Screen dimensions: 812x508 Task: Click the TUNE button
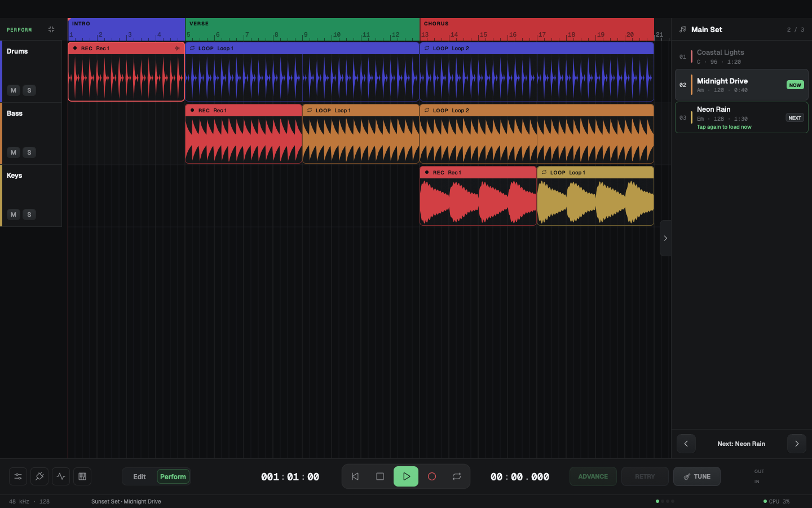(x=697, y=476)
